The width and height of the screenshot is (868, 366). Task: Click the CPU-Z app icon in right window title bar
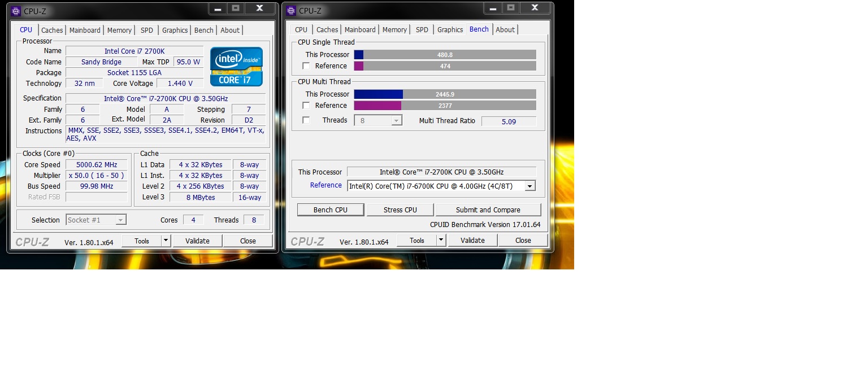click(291, 10)
